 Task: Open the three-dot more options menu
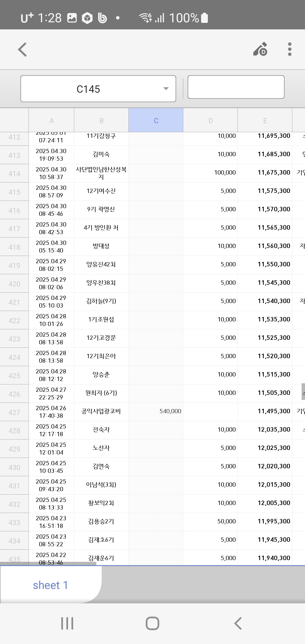(x=289, y=49)
